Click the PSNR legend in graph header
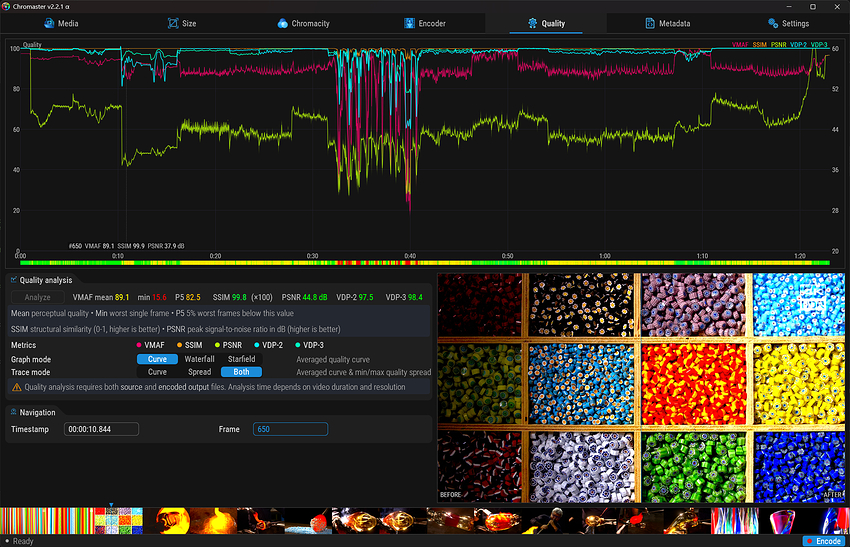This screenshot has width=850, height=547. 778,44
